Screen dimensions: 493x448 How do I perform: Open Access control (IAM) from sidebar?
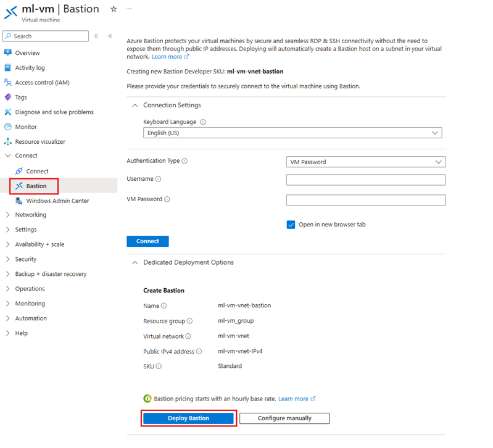tap(43, 83)
